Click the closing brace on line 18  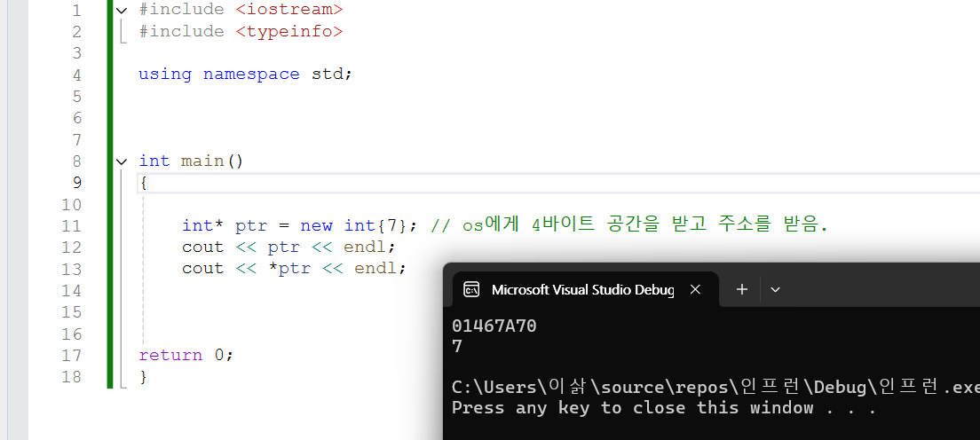(x=144, y=377)
